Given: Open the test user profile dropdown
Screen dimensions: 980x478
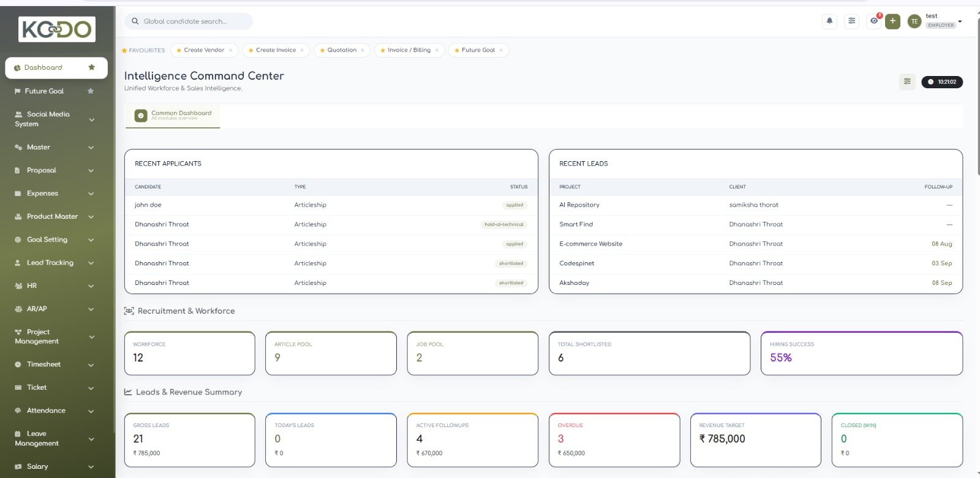Looking at the screenshot, I should click(x=935, y=21).
